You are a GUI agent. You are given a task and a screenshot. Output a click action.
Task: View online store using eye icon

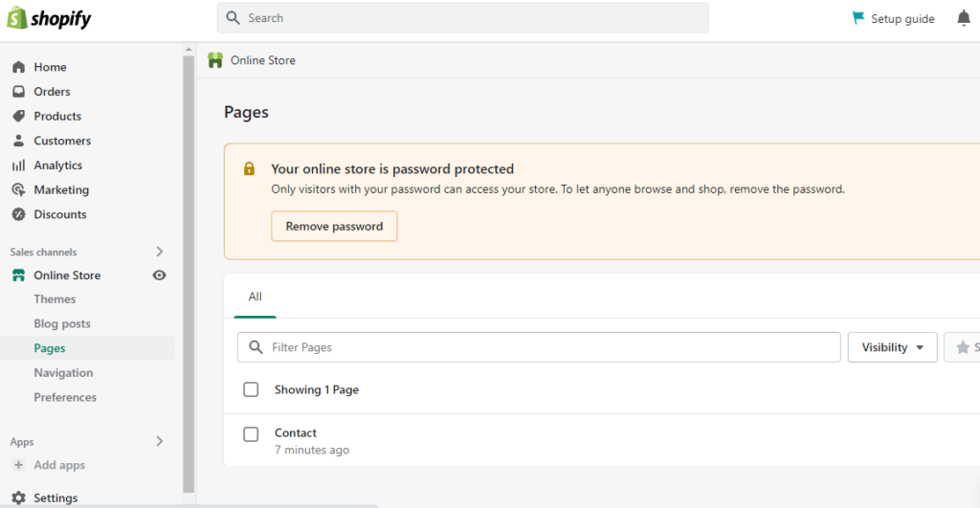tap(160, 276)
